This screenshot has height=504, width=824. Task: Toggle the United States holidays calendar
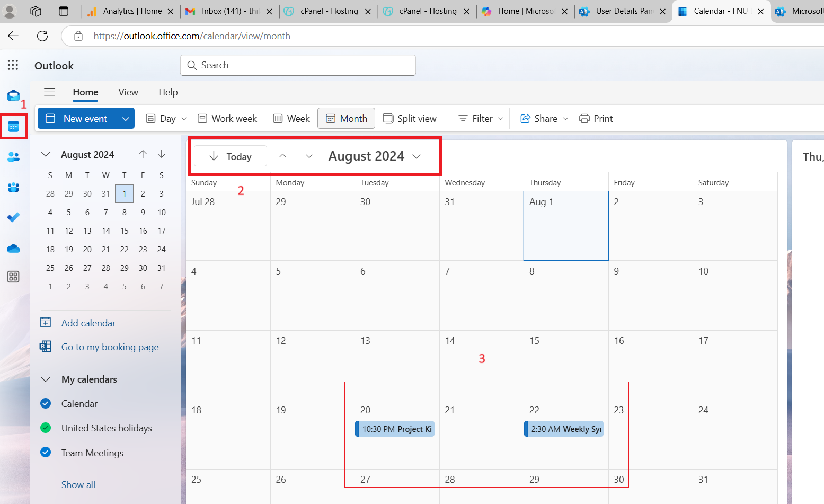click(46, 428)
